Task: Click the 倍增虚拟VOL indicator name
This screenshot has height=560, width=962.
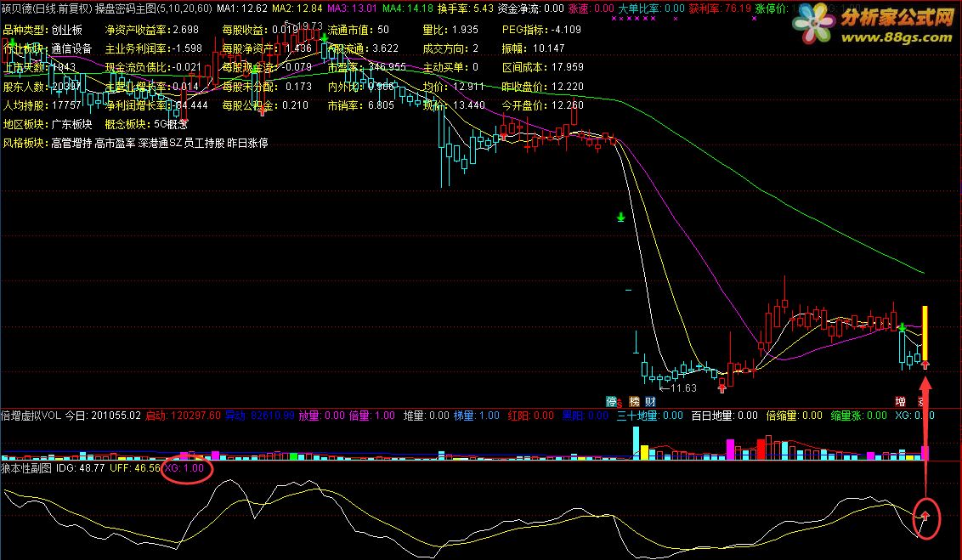Action: [x=31, y=416]
